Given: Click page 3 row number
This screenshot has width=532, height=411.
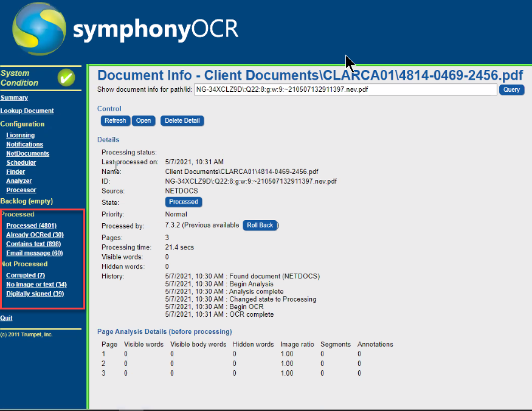Looking at the screenshot, I should pyautogui.click(x=103, y=373).
